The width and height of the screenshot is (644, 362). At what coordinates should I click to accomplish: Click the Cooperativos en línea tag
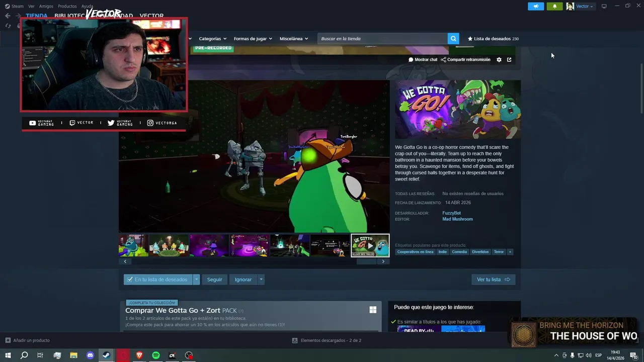pyautogui.click(x=415, y=252)
